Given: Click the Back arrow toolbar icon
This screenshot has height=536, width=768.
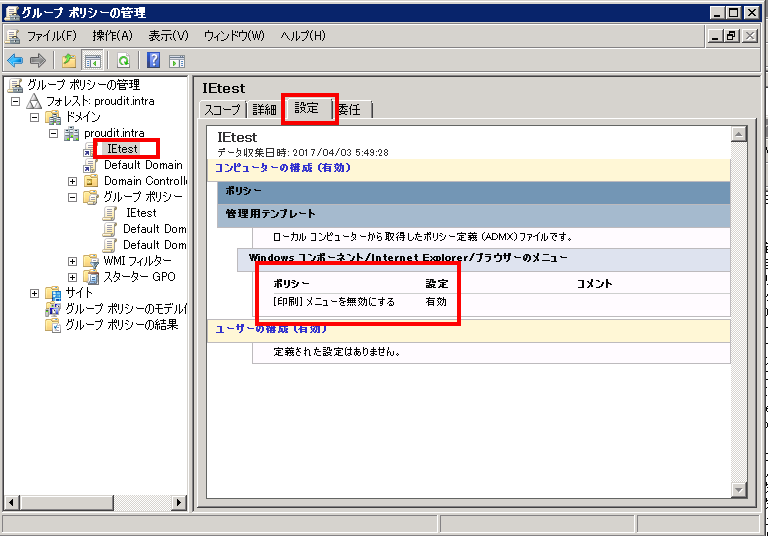Looking at the screenshot, I should point(15,60).
